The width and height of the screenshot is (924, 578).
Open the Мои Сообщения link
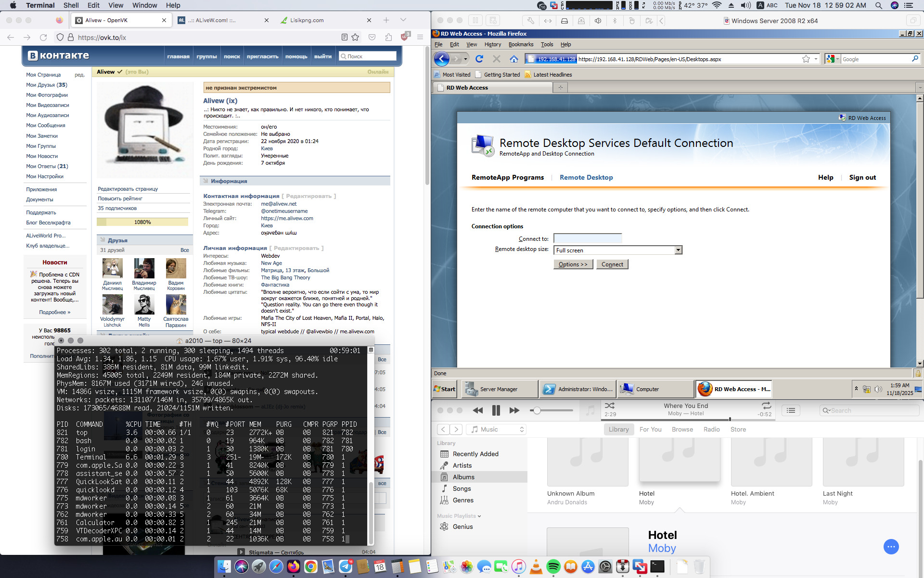(x=46, y=125)
